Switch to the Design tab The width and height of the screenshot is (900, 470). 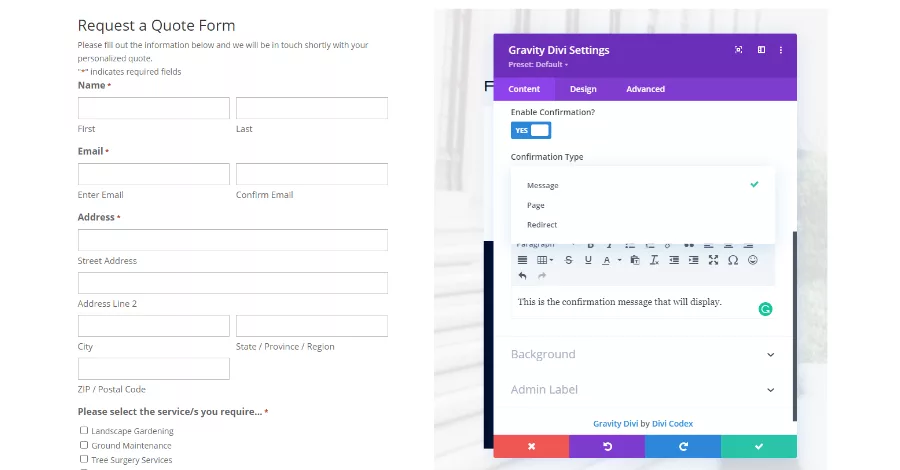(583, 89)
